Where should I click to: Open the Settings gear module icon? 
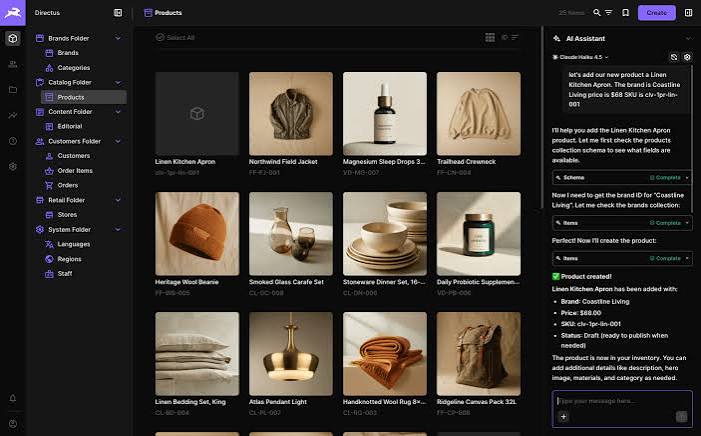pos(13,166)
